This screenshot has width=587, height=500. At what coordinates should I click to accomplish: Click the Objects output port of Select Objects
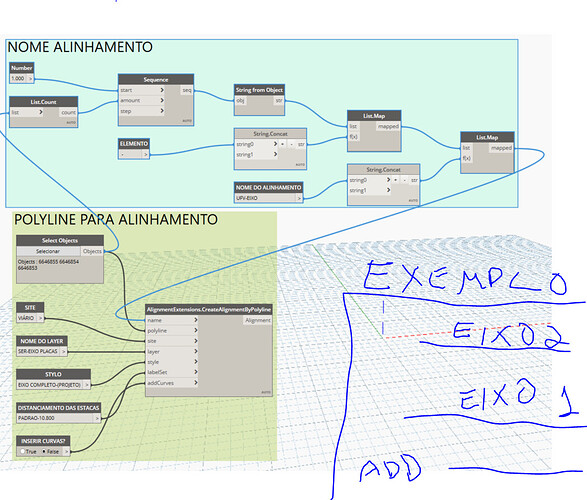pyautogui.click(x=92, y=251)
